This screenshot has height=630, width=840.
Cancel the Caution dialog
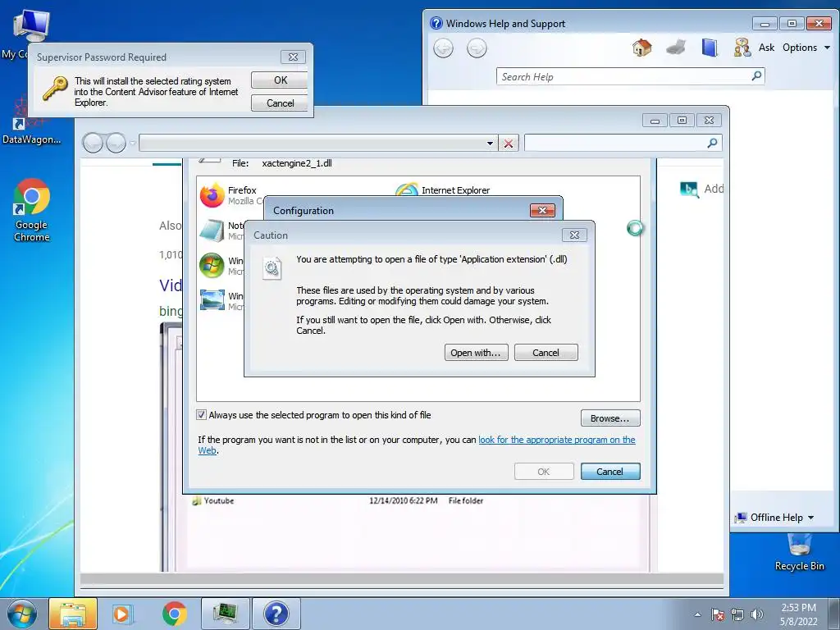(x=546, y=353)
